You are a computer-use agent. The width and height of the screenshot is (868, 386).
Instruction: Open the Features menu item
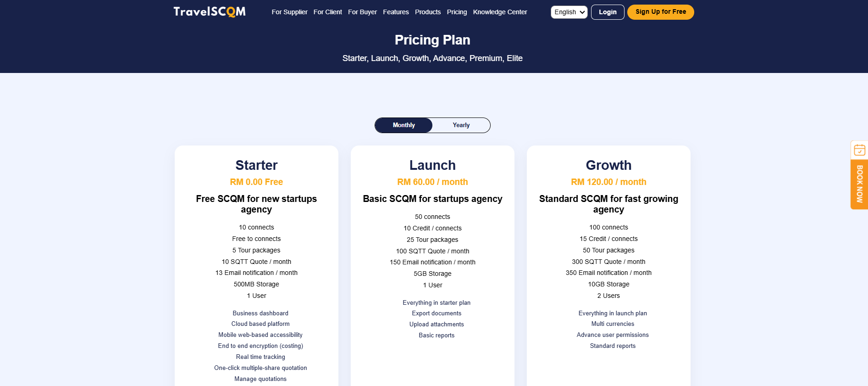click(x=396, y=12)
